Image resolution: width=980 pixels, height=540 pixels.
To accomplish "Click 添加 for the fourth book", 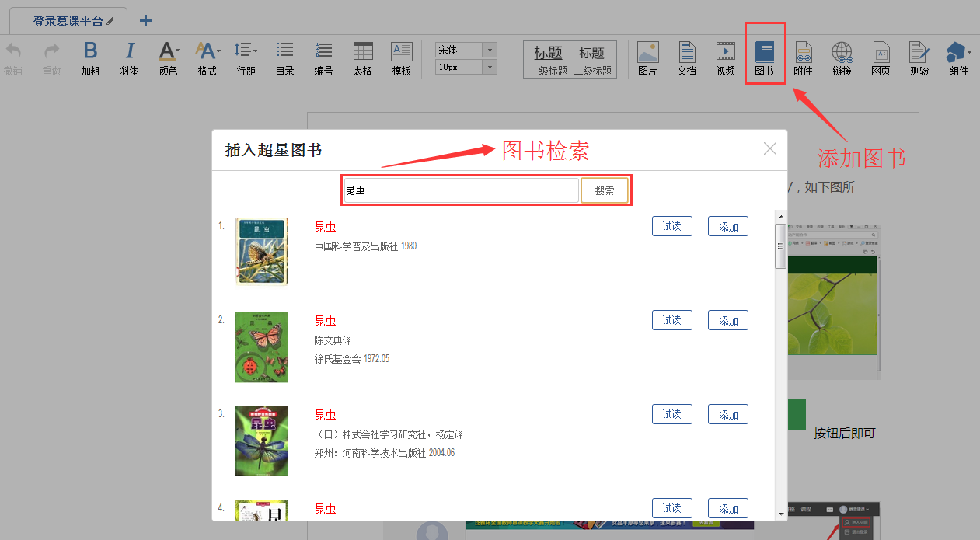I will 728,508.
